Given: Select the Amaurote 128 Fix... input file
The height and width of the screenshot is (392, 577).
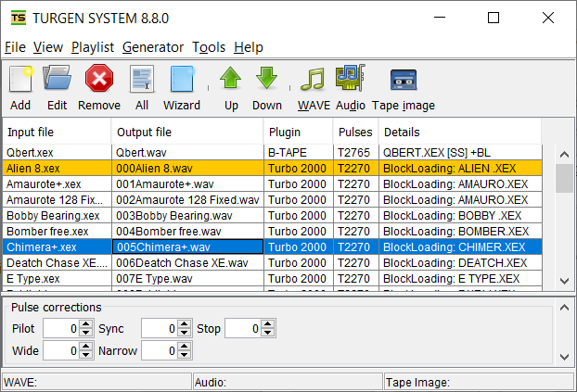Looking at the screenshot, I should (57, 199).
